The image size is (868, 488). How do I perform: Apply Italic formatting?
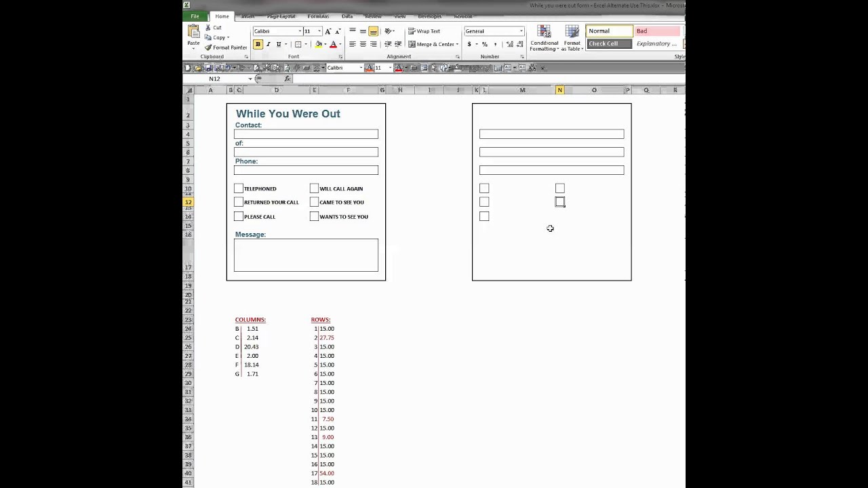[x=268, y=44]
